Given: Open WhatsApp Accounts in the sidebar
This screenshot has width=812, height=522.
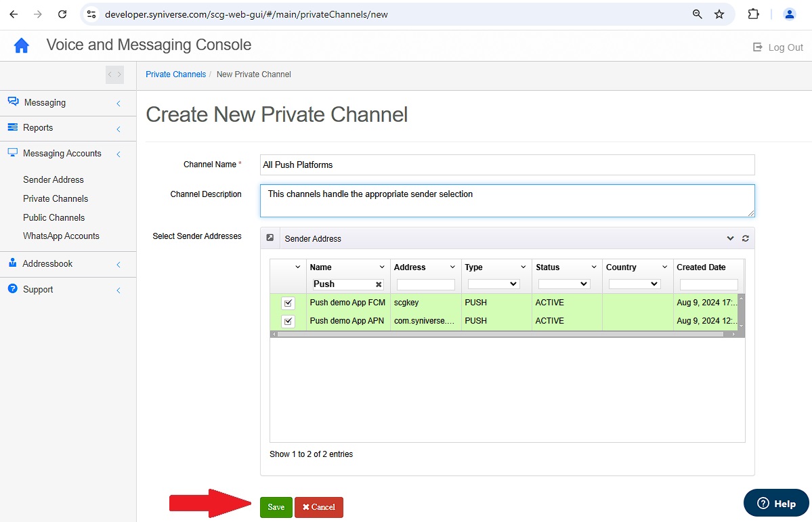Looking at the screenshot, I should pyautogui.click(x=61, y=236).
